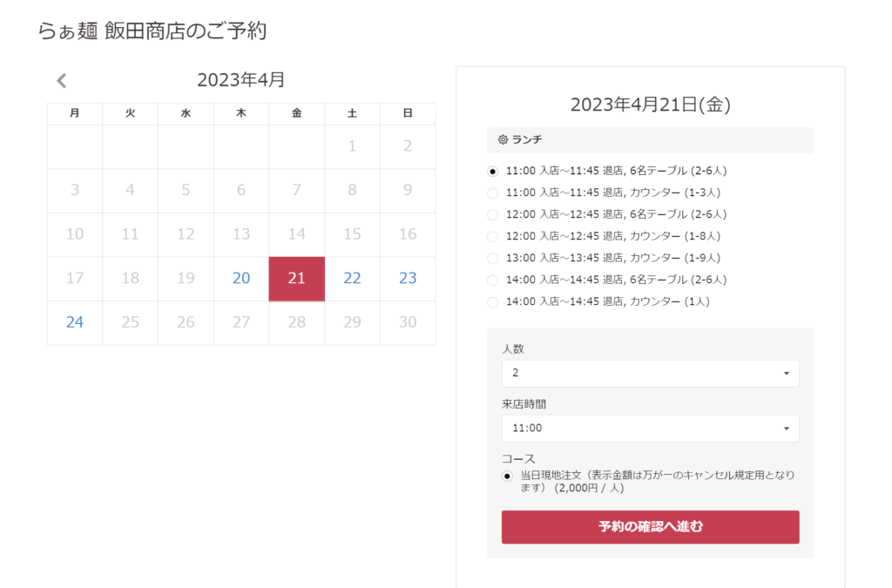Viewport: 892px width, 588px height.
Task: Choose 11:00 カウンター (1-3人) slot
Action: (493, 193)
